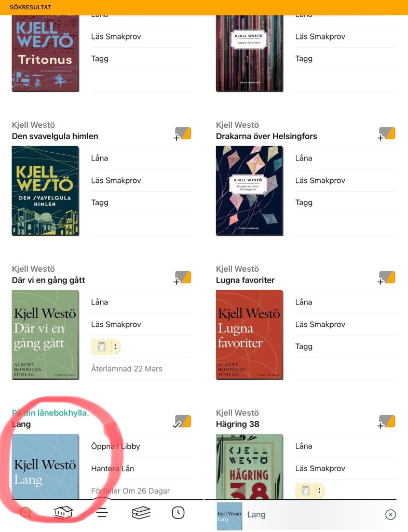Open the library building tab

pos(63,512)
